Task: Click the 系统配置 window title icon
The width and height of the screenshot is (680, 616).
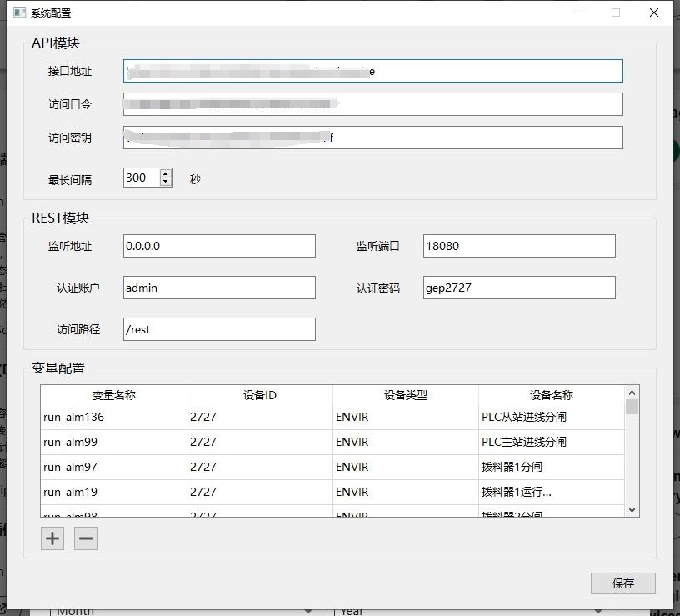Action: (x=19, y=13)
